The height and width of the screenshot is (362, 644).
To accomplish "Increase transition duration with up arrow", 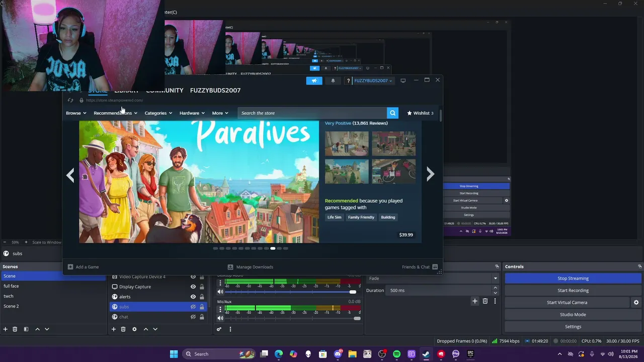I will click(495, 288).
